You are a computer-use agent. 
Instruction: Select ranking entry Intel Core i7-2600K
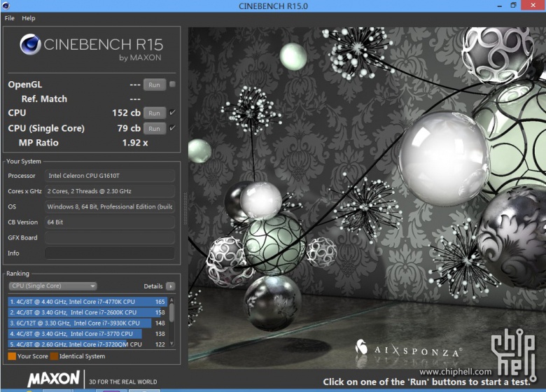pos(87,312)
